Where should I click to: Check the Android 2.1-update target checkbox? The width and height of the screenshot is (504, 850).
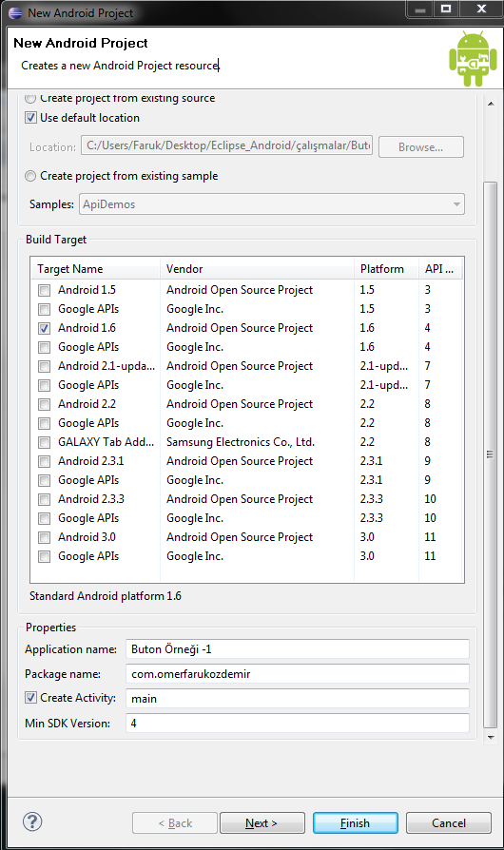click(45, 366)
